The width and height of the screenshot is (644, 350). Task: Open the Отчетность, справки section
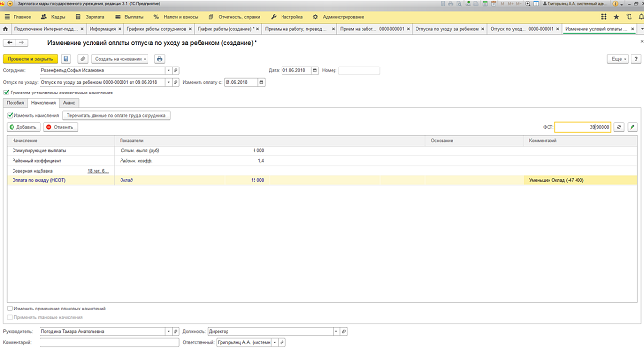(x=234, y=17)
